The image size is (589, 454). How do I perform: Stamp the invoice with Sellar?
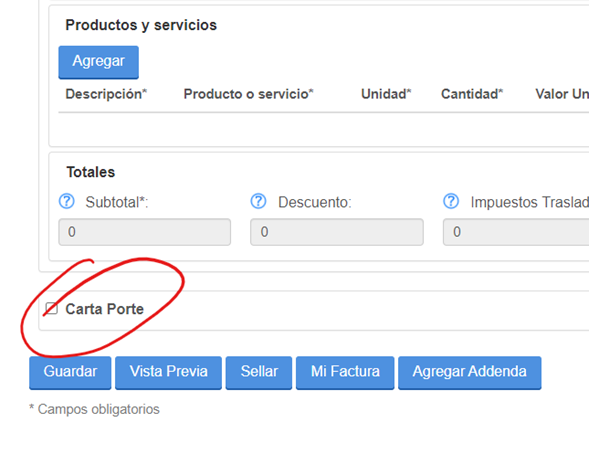[259, 373]
